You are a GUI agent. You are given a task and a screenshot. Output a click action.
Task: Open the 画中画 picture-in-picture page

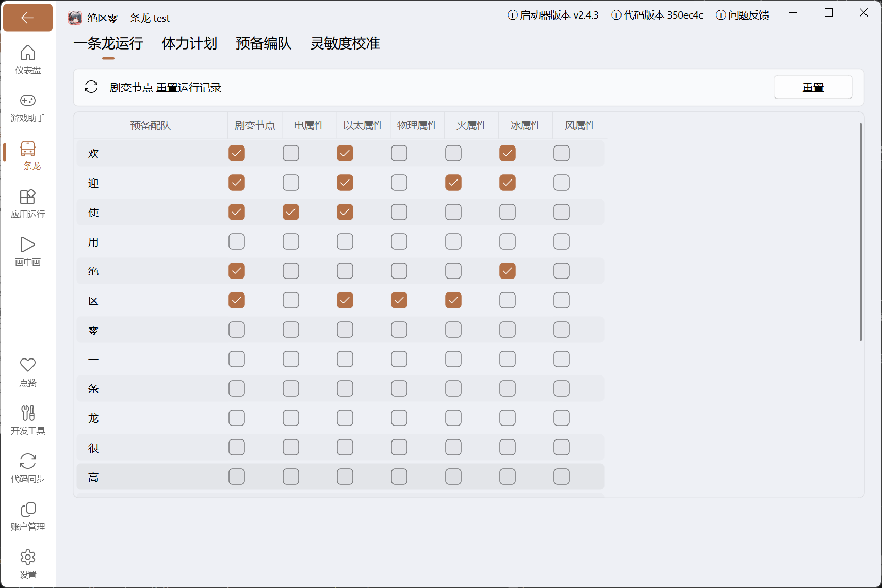pos(28,252)
